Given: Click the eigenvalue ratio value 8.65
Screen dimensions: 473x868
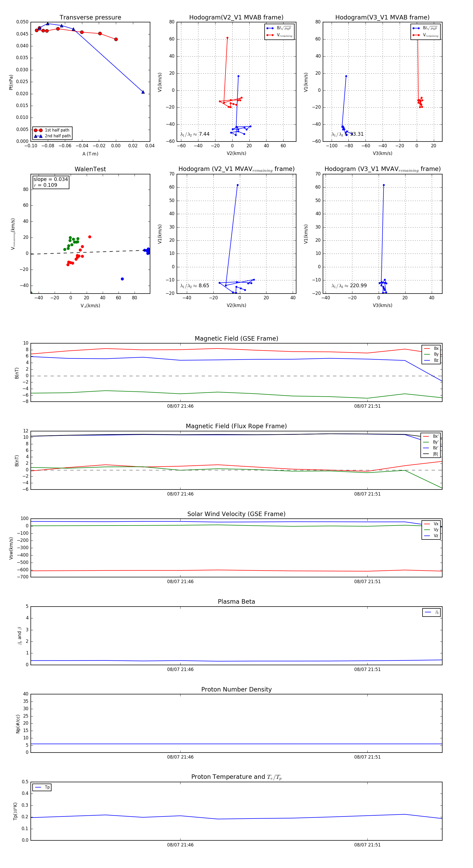Looking at the screenshot, I should click(204, 286).
